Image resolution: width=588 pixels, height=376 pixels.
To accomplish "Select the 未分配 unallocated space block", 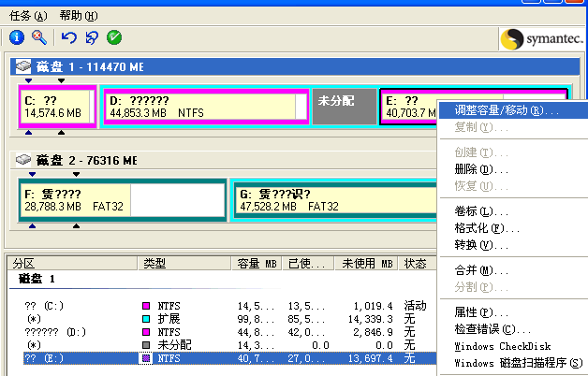I will pos(343,107).
